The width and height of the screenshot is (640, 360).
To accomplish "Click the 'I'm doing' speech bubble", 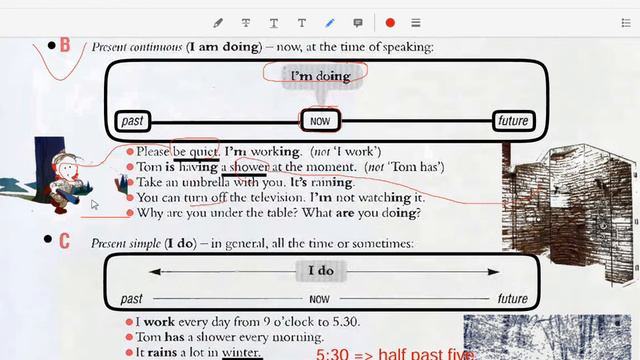I will coord(322,76).
